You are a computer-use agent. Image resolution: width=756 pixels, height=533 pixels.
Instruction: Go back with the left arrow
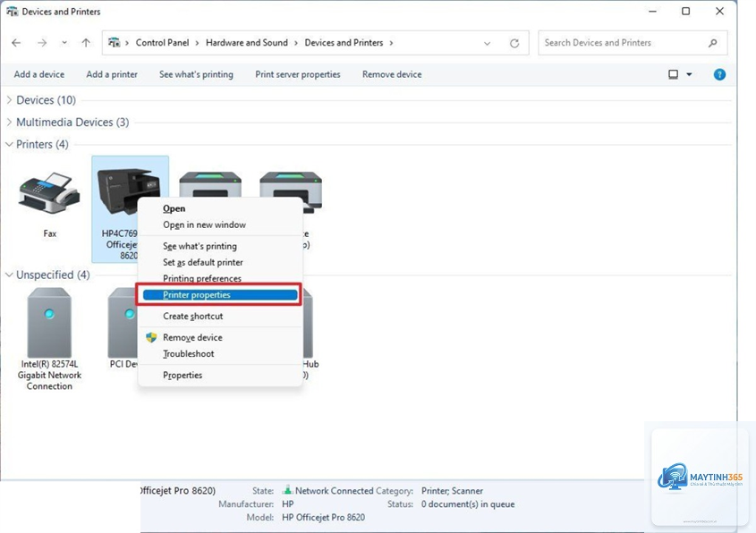(16, 43)
